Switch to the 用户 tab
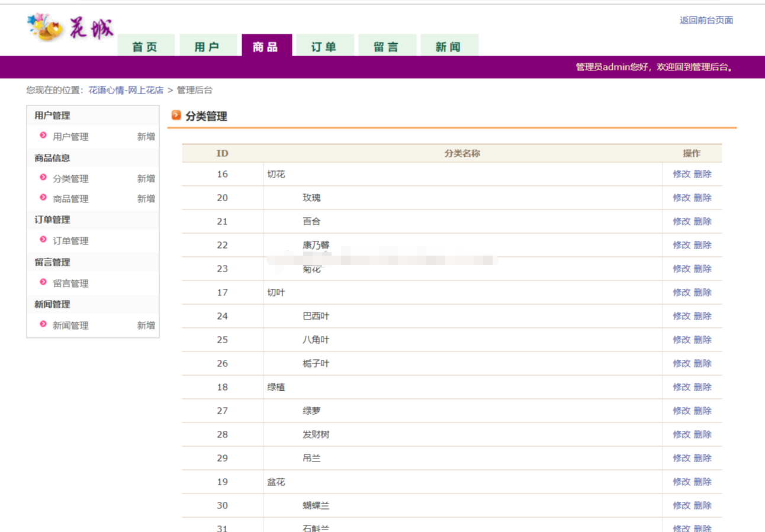The height and width of the screenshot is (532, 765). click(207, 46)
